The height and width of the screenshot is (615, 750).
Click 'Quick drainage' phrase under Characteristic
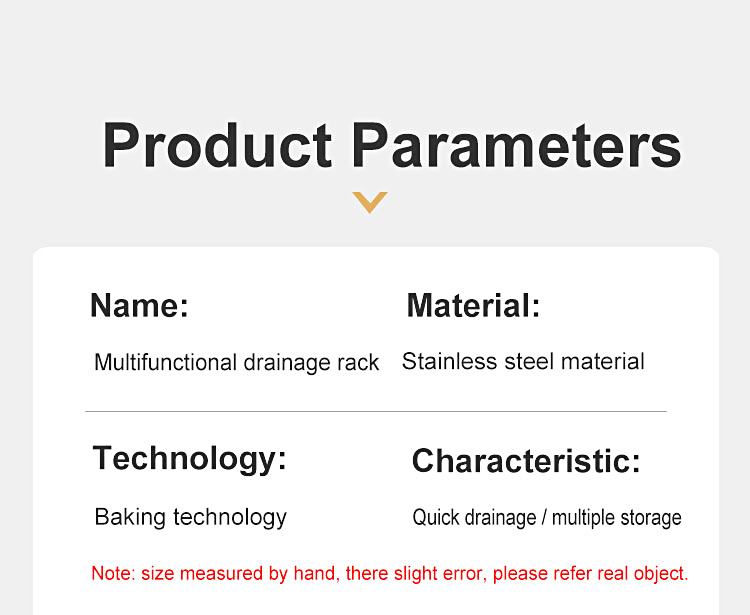point(474,518)
